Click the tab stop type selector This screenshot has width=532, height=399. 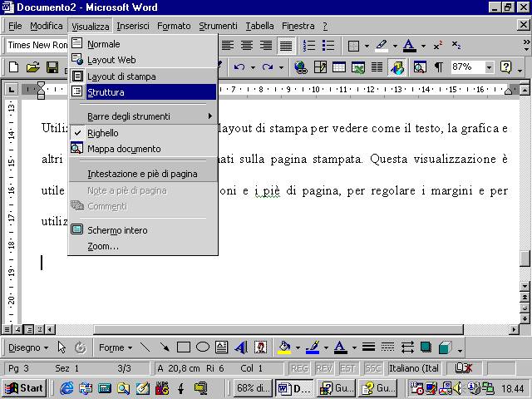(x=12, y=90)
